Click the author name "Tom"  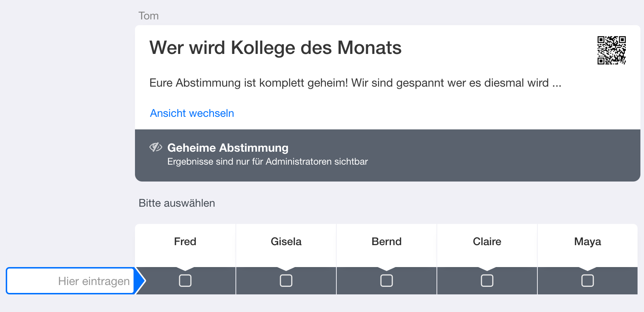coord(149,16)
